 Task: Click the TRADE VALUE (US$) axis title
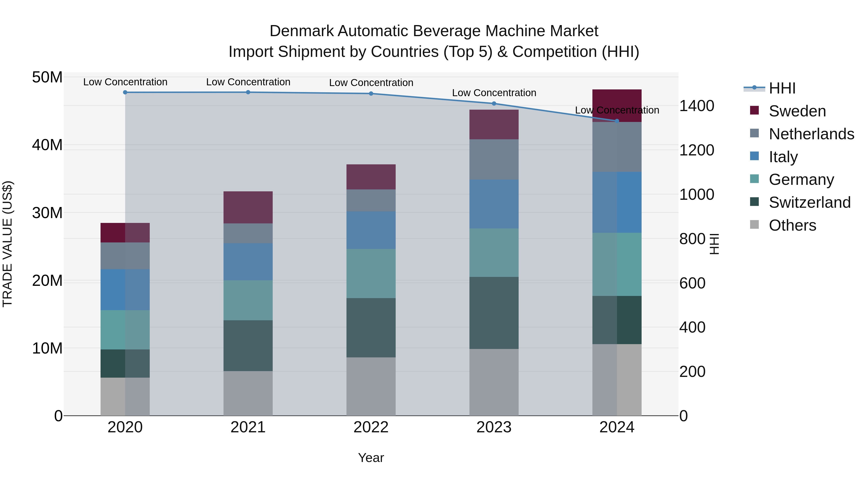(7, 244)
